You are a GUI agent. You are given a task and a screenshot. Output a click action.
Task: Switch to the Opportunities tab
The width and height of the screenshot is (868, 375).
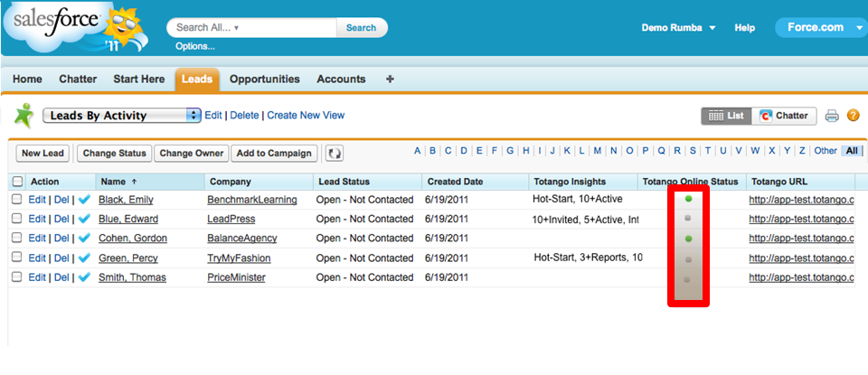[265, 80]
